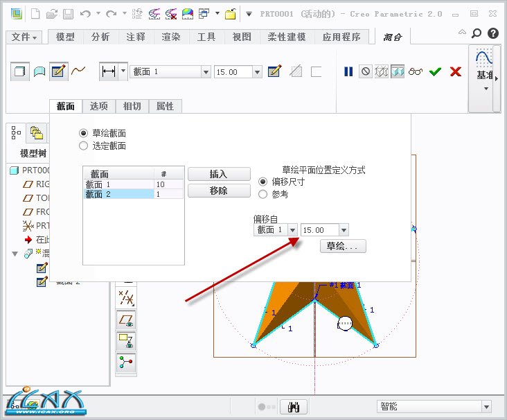Click the 移除 button
Viewport: 507px width, 420px height.
(219, 191)
